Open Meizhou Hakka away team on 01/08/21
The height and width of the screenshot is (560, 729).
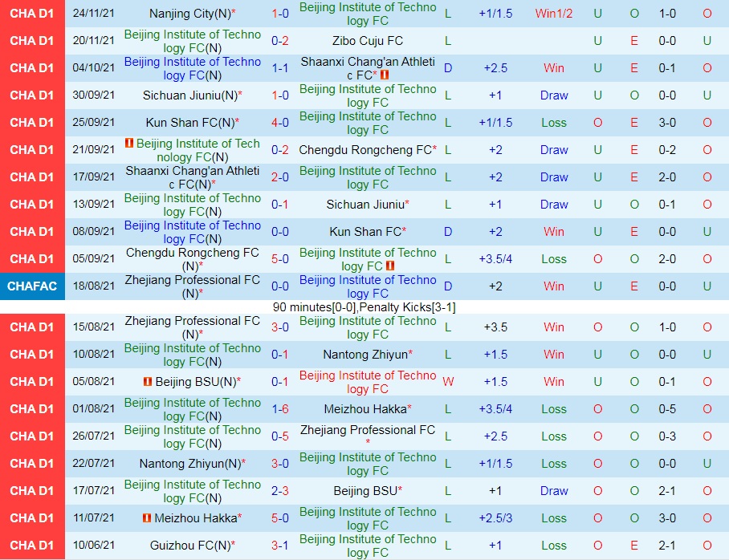[365, 409]
